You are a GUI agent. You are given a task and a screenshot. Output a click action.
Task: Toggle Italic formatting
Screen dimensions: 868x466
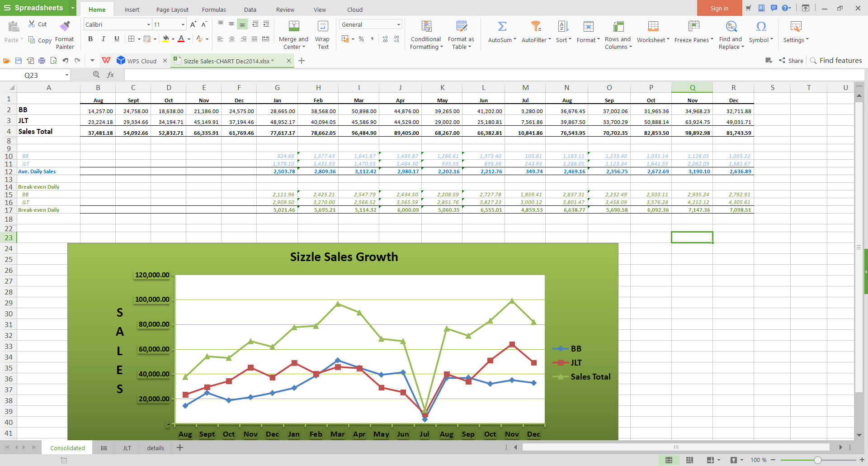point(104,39)
